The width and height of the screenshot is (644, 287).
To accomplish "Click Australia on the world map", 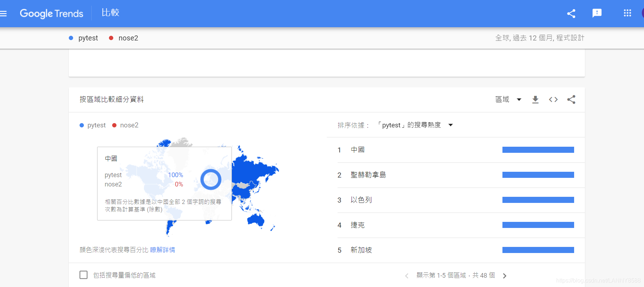I will 256,219.
